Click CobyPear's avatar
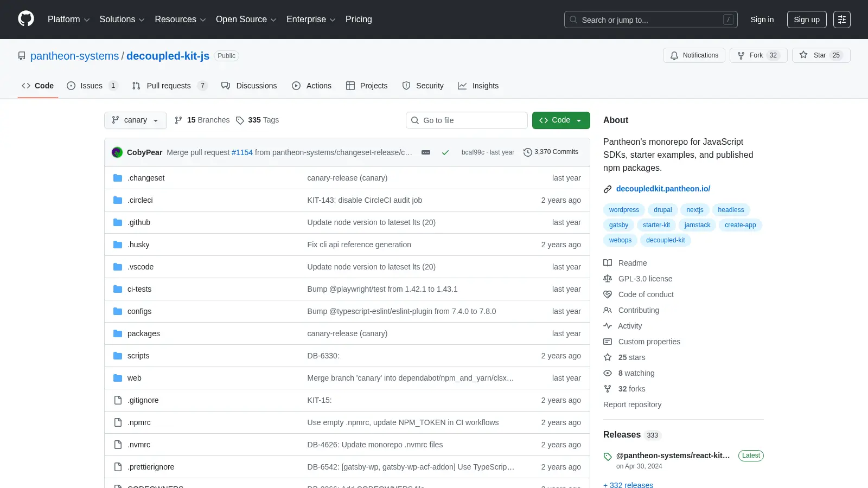 (117, 152)
